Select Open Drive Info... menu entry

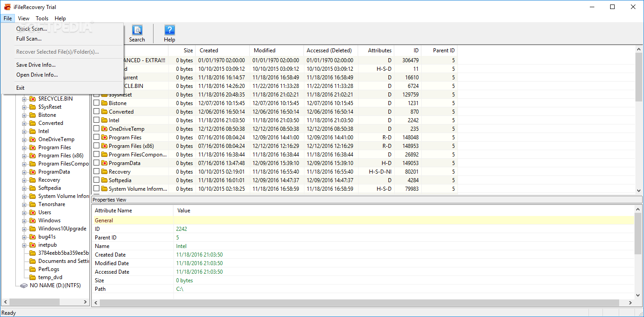pyautogui.click(x=62, y=75)
